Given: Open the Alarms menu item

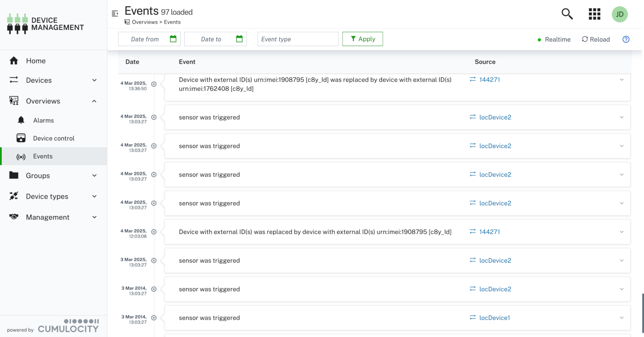Looking at the screenshot, I should click(x=43, y=120).
